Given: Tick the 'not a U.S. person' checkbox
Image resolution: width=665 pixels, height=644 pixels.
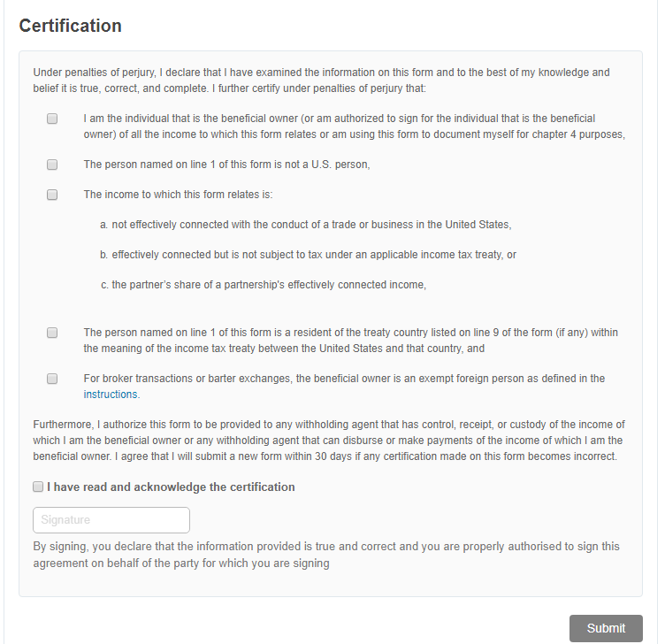Looking at the screenshot, I should pyautogui.click(x=52, y=165).
